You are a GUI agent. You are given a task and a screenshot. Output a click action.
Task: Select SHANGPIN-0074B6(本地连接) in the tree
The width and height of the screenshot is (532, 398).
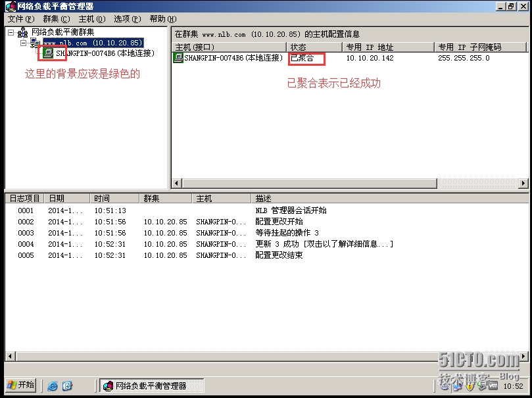(105, 53)
